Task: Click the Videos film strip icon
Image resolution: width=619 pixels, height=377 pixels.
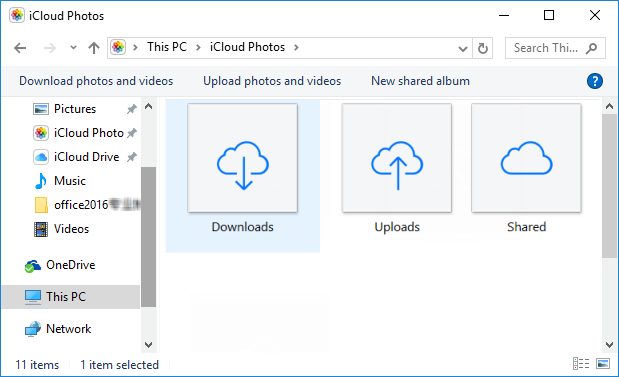Action: tap(41, 229)
